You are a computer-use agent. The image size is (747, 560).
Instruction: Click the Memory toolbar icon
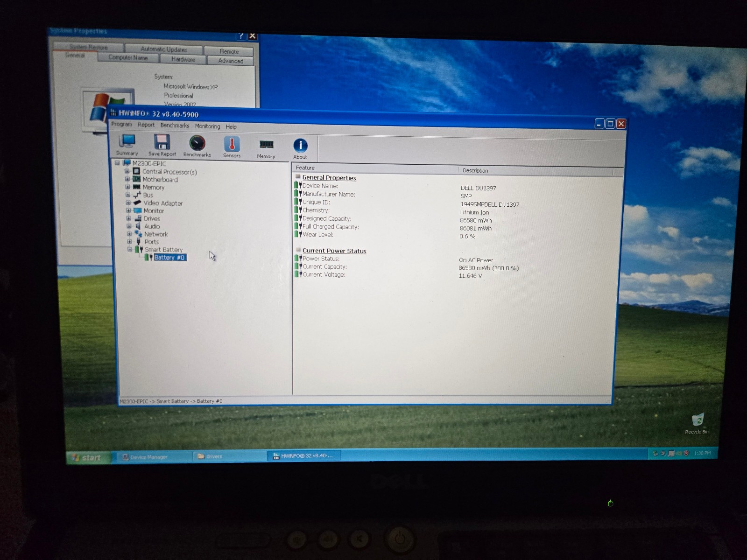click(266, 145)
